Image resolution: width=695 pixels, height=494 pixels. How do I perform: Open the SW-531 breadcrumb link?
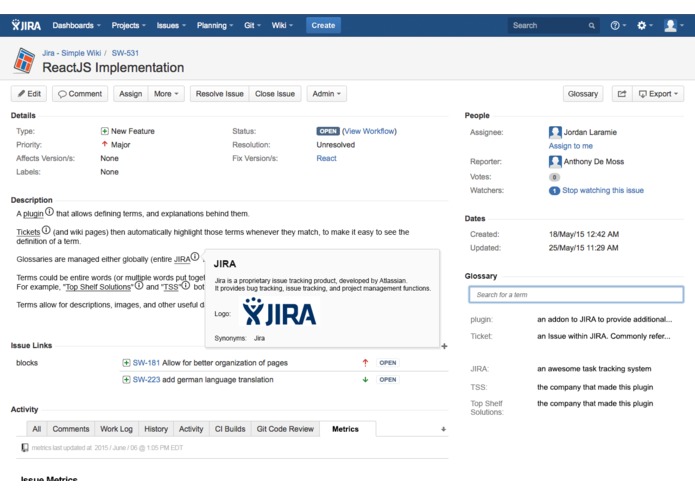click(x=125, y=53)
